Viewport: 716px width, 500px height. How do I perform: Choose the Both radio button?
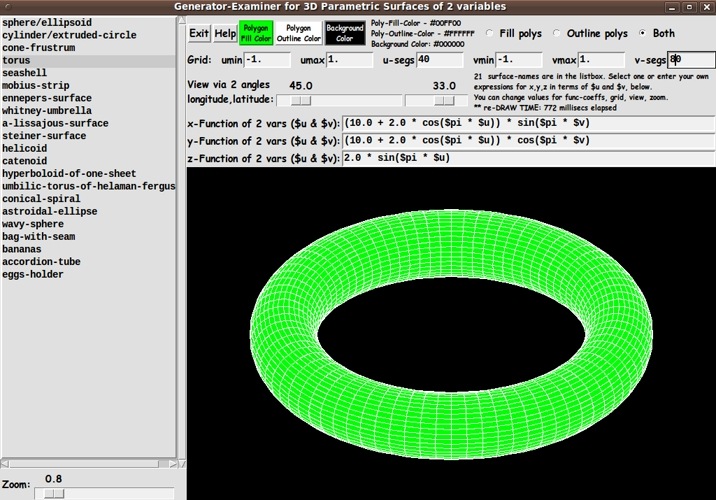[x=641, y=33]
